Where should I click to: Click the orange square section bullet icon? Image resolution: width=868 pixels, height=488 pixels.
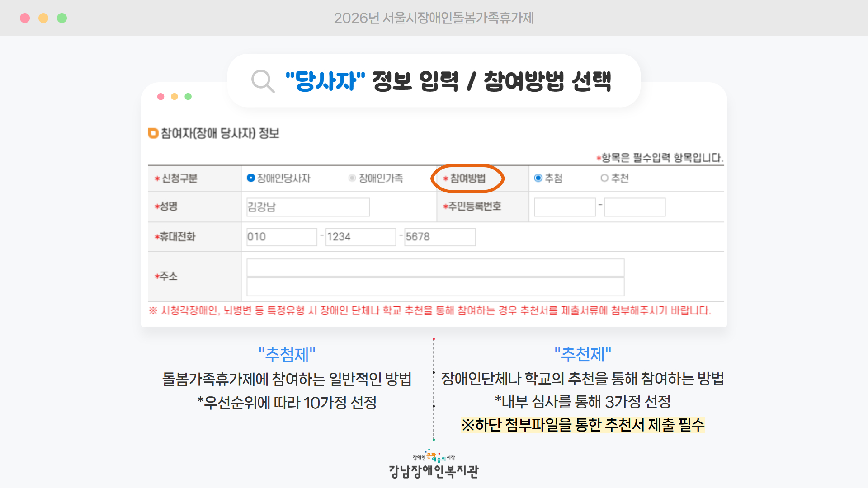click(x=153, y=133)
